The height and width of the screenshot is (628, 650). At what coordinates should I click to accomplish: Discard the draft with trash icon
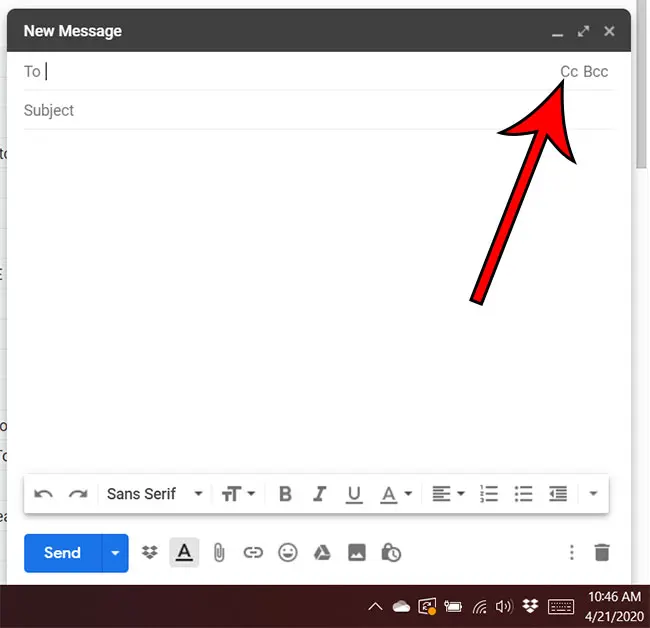point(601,552)
